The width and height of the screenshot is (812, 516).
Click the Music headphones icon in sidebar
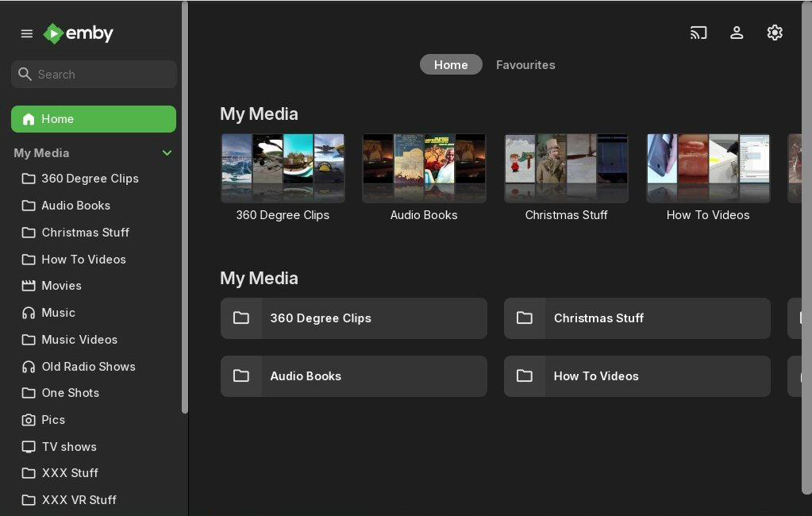click(29, 313)
